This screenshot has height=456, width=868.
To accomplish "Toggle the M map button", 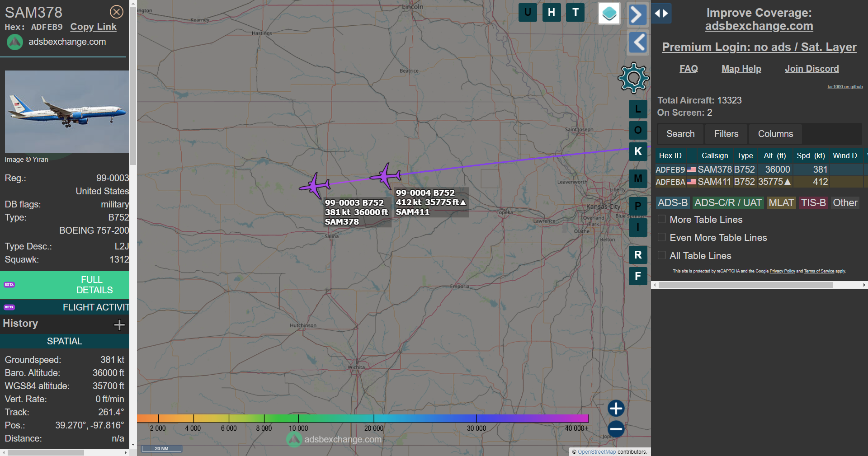I will [x=638, y=179].
